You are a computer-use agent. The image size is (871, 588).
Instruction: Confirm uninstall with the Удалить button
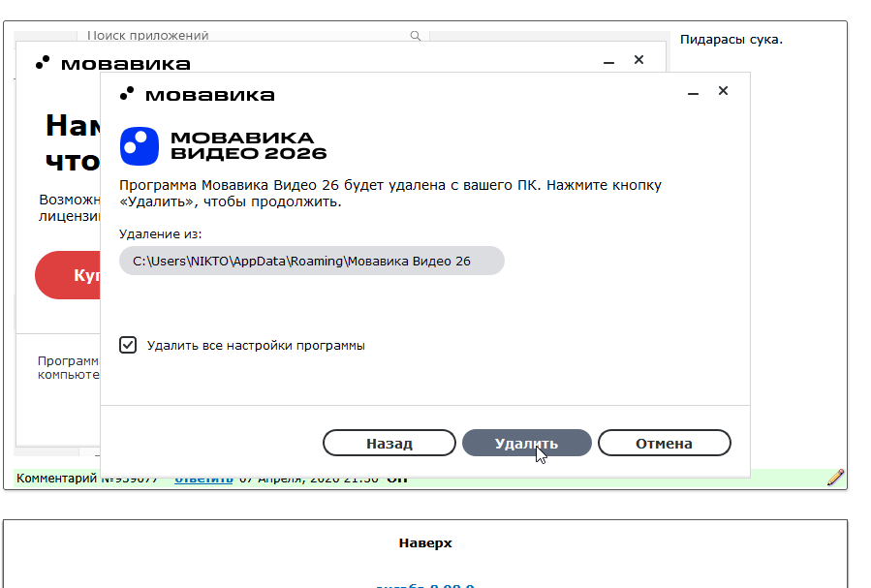(526, 443)
